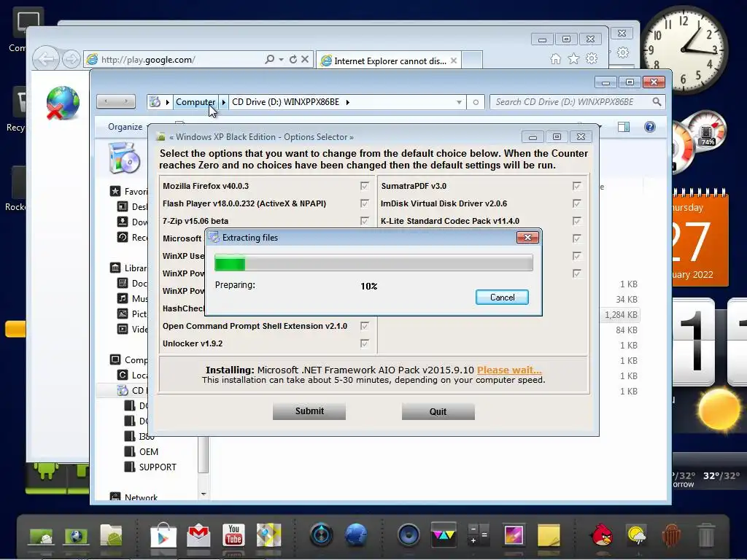
Task: Click the Extracting files progress bar
Action: (373, 262)
